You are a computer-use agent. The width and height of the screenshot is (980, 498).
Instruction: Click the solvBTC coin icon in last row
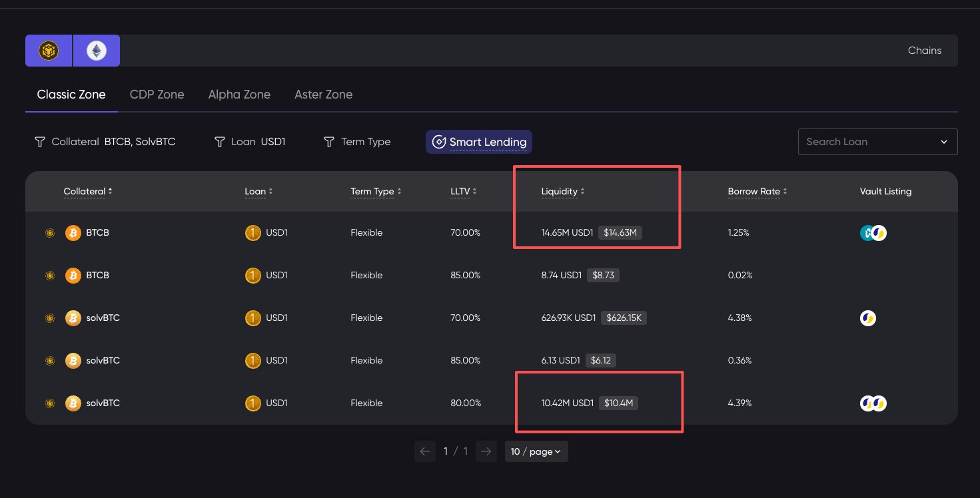73,403
